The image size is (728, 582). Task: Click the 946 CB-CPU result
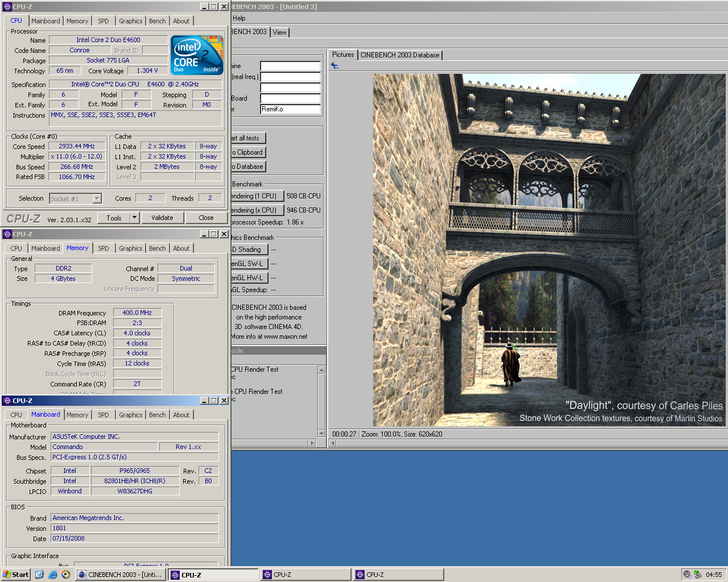(x=304, y=210)
